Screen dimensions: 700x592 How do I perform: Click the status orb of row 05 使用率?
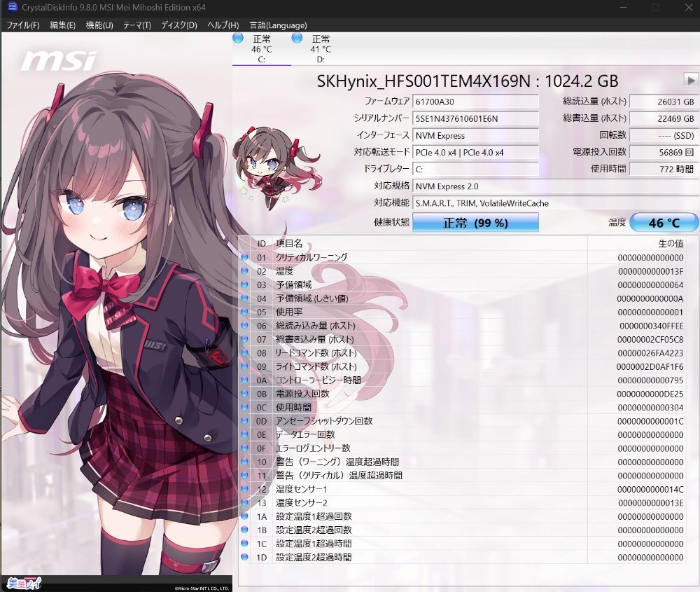point(244,312)
